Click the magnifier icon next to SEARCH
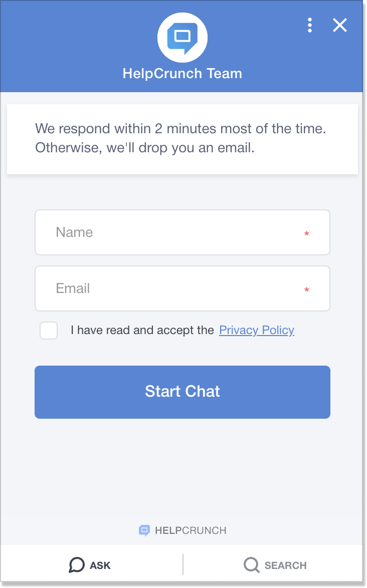 (250, 564)
